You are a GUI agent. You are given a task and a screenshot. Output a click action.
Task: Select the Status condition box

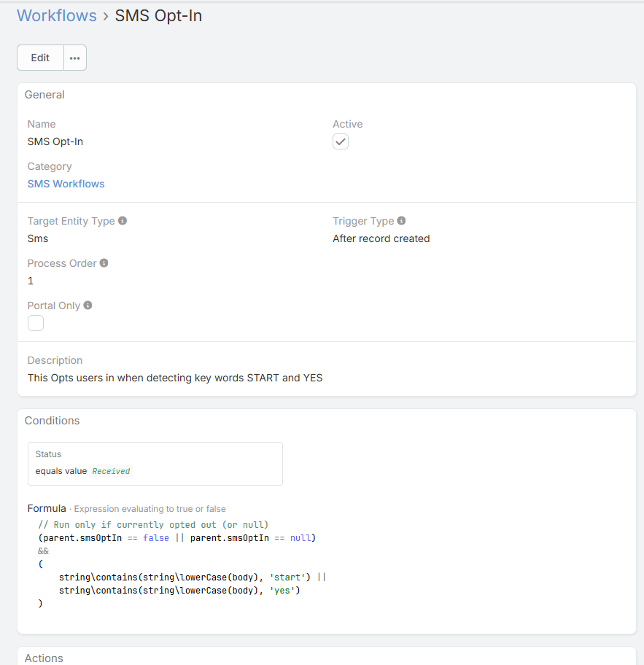tap(155, 463)
